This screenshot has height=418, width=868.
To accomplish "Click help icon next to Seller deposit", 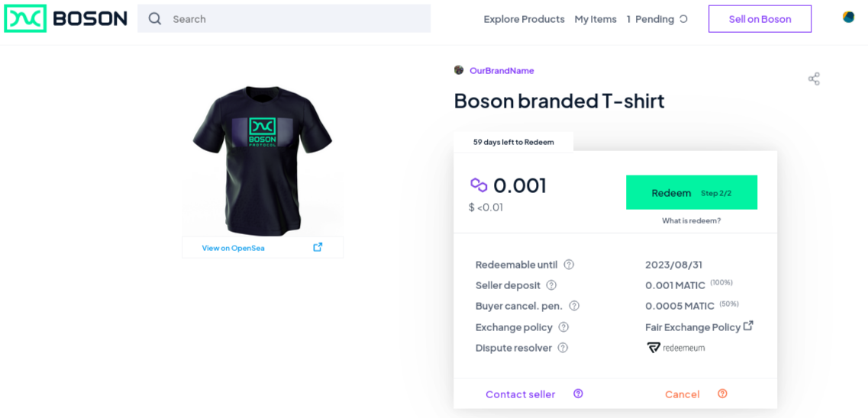I will [551, 285].
